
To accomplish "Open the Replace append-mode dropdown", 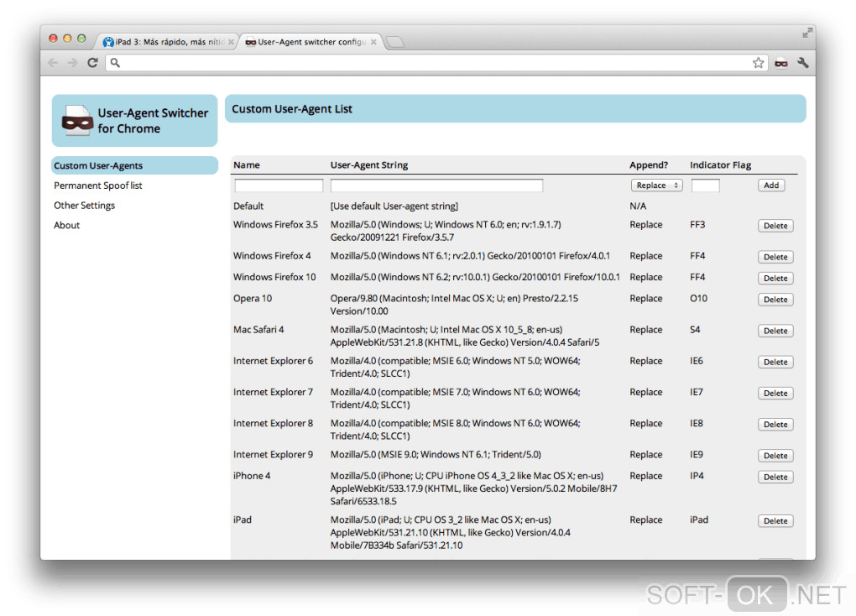I will 657,185.
